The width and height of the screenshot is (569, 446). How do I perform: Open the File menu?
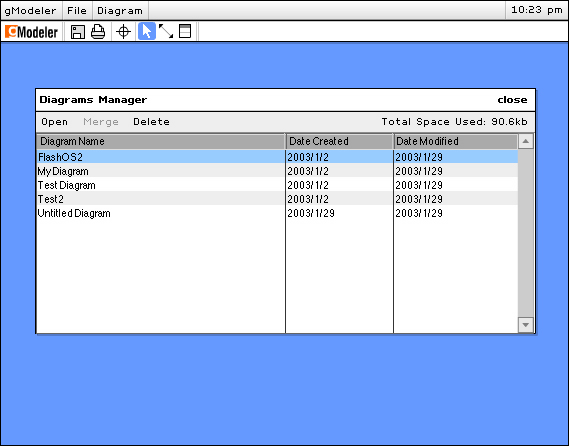pos(77,11)
